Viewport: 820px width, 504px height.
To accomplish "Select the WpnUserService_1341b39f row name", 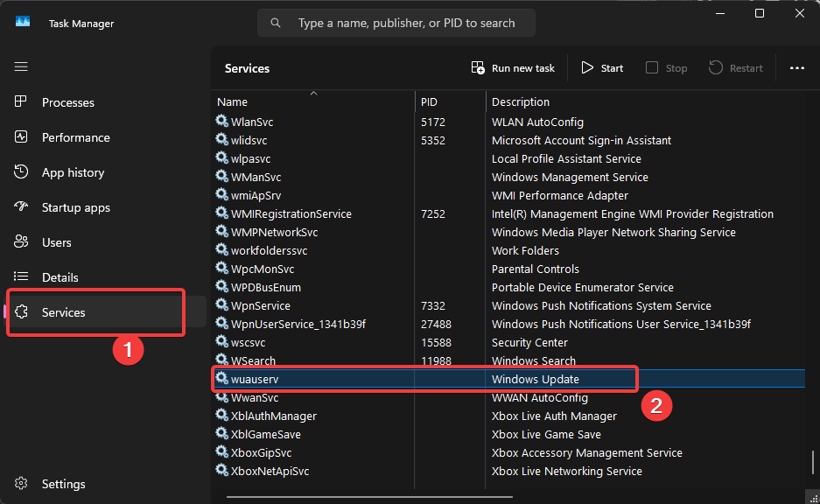I will point(298,324).
